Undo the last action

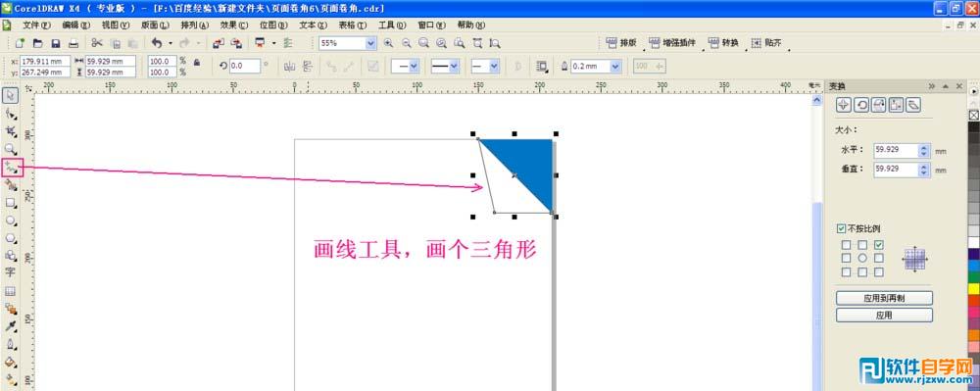[156, 43]
